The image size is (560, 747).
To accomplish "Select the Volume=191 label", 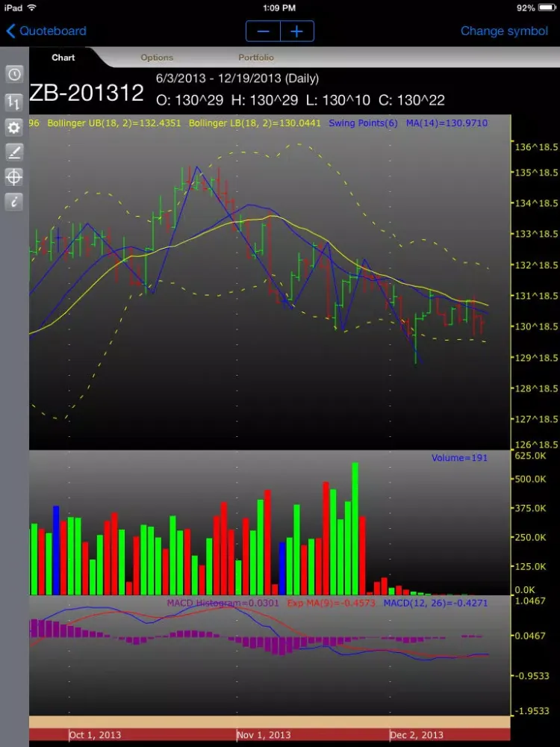I will [459, 458].
